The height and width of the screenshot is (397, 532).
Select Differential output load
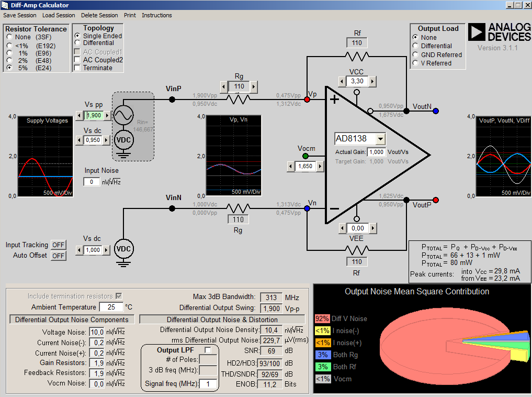415,46
